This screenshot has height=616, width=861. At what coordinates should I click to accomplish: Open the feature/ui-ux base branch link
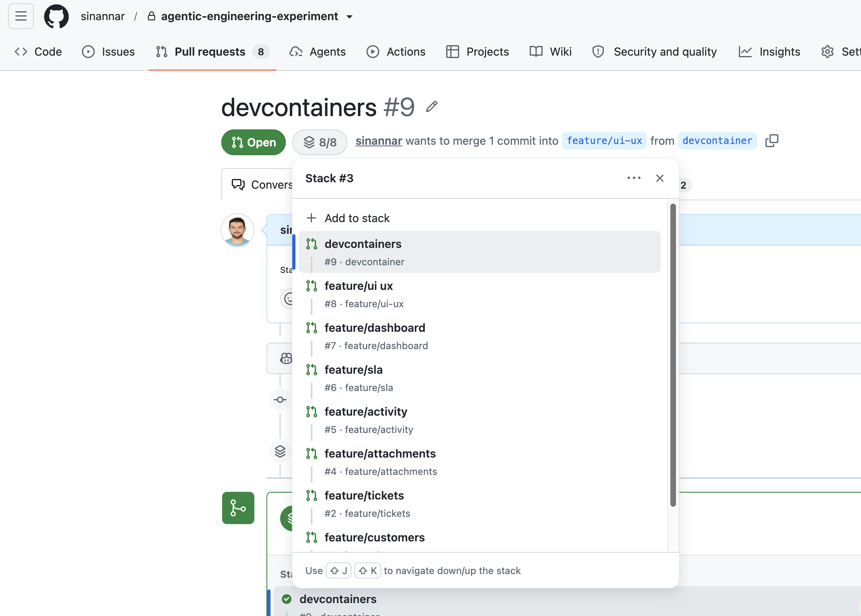click(604, 141)
